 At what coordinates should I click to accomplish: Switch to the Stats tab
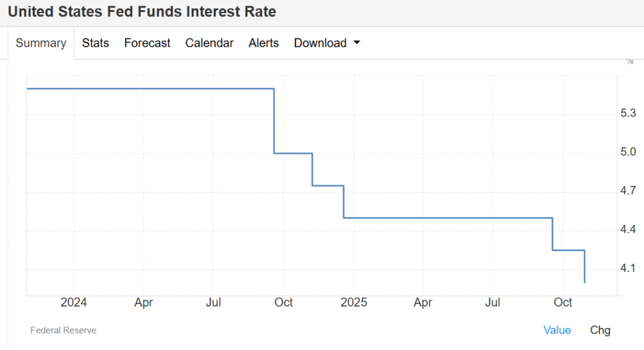click(x=96, y=43)
